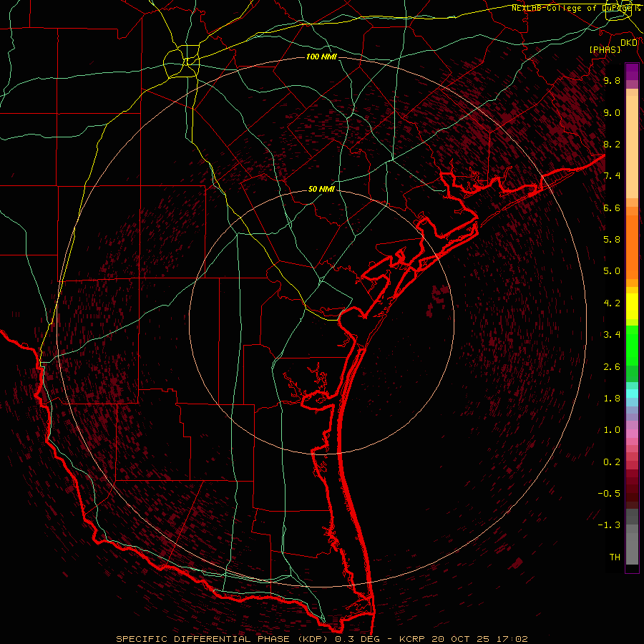
Task: Select the 3.4 scale value label
Action: tap(612, 335)
